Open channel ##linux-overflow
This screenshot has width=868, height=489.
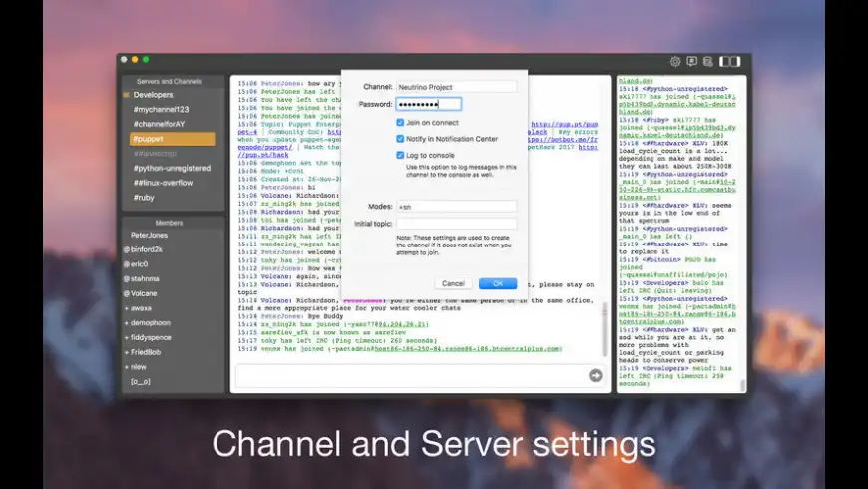pyautogui.click(x=163, y=183)
